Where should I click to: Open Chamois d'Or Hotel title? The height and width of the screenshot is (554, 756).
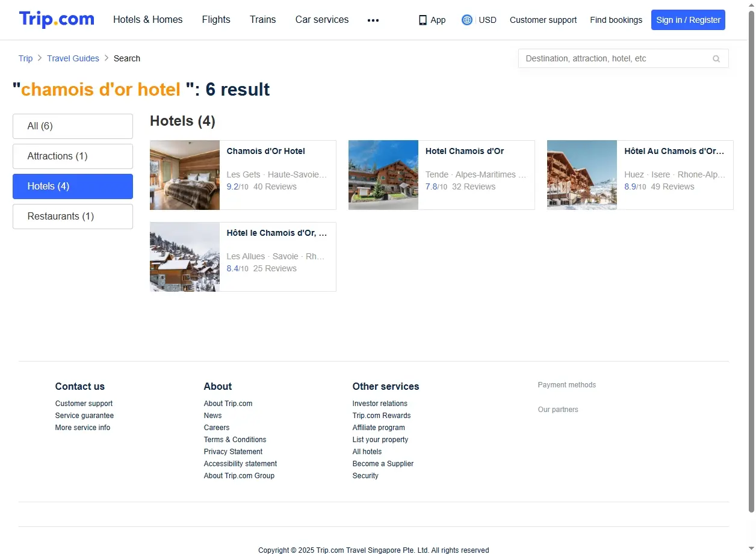click(265, 151)
